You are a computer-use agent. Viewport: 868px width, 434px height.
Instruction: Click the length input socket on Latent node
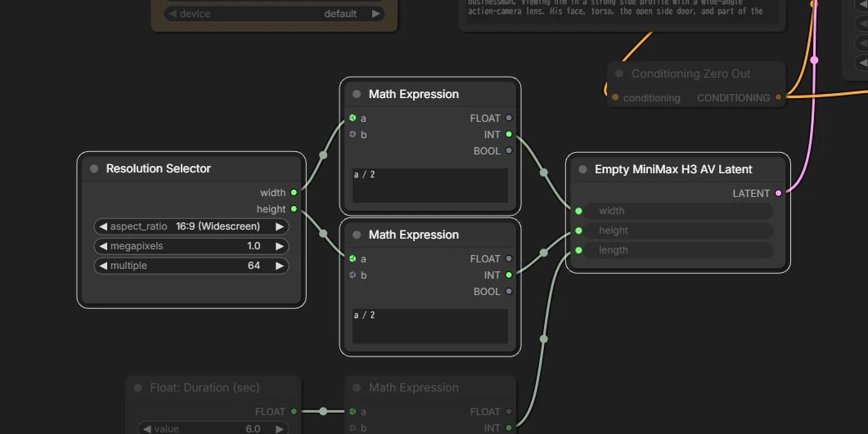point(578,250)
